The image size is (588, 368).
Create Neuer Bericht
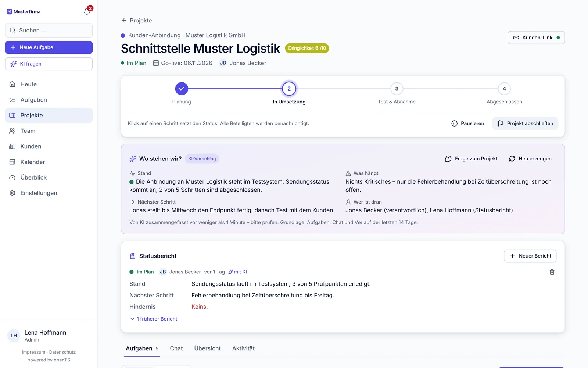coord(530,256)
